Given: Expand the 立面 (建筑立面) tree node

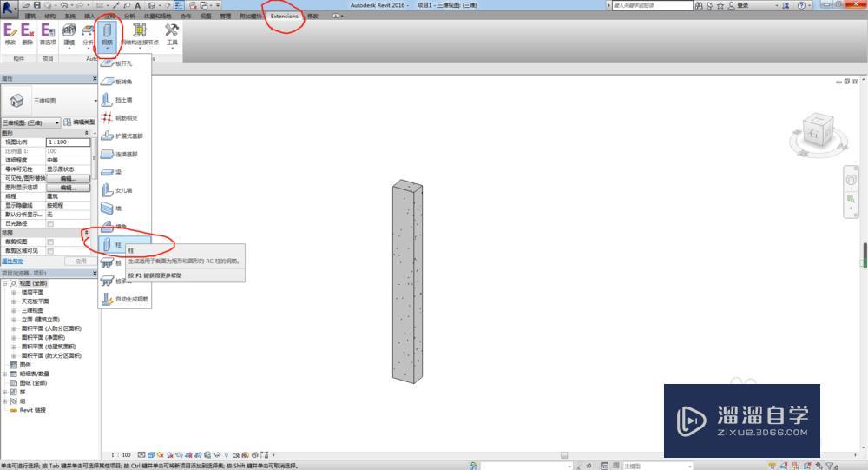Looking at the screenshot, I should 14,319.
